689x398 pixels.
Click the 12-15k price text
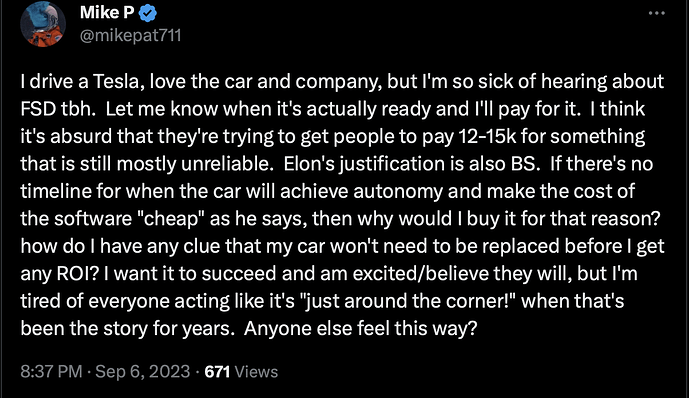(x=487, y=137)
